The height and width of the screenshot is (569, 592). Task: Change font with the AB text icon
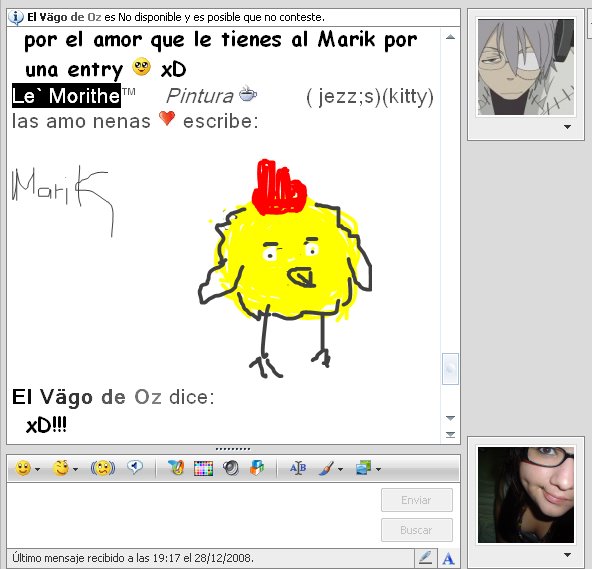[298, 468]
